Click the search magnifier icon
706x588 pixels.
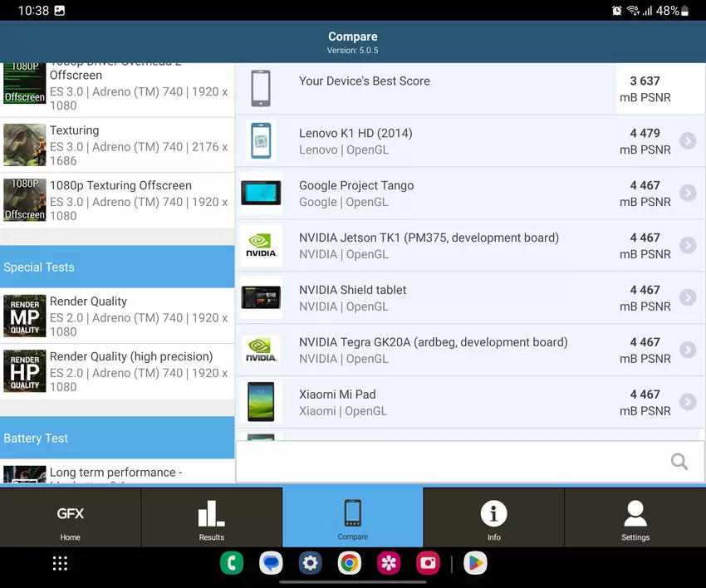[679, 462]
